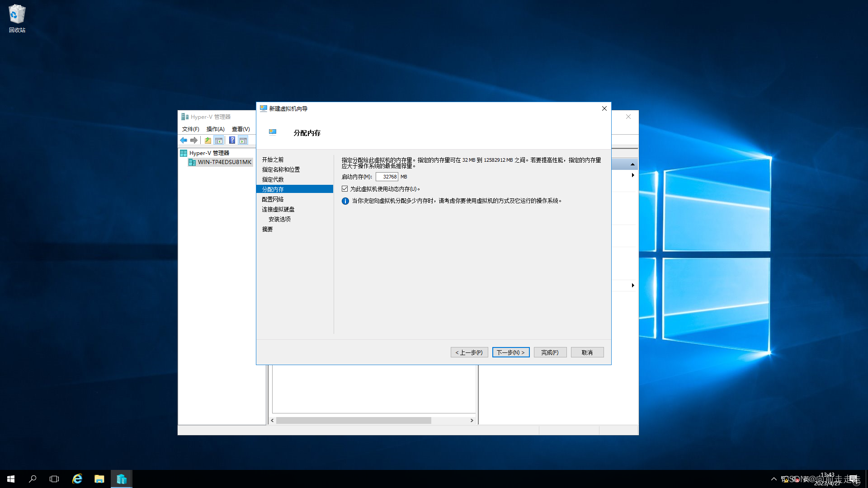Open the 操作(A) menu
This screenshot has width=868, height=488.
coord(215,129)
